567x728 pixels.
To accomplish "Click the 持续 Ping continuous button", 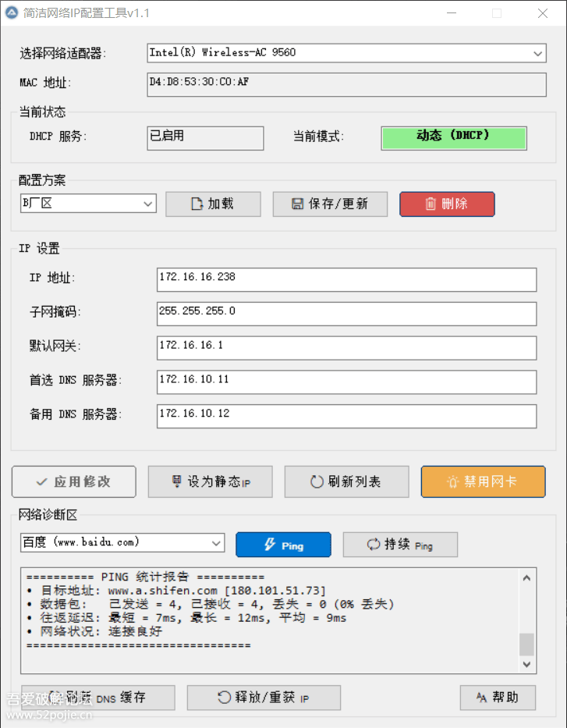I will tap(400, 545).
